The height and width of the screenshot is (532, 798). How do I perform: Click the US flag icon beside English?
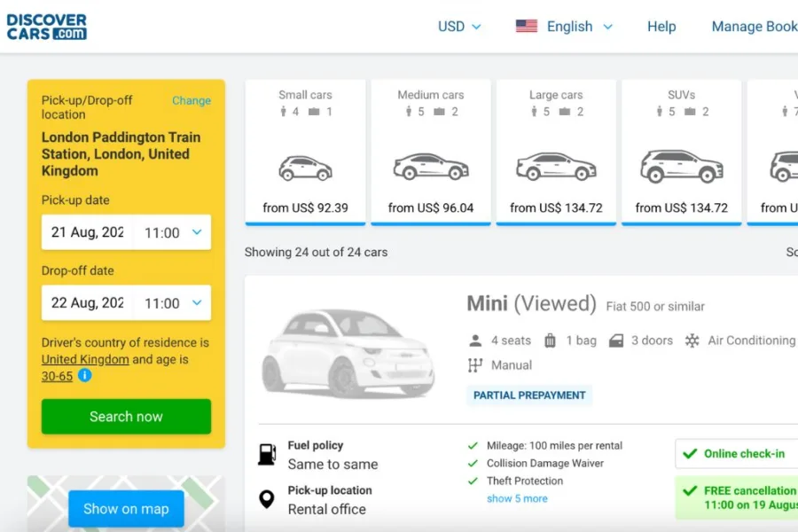coord(527,27)
